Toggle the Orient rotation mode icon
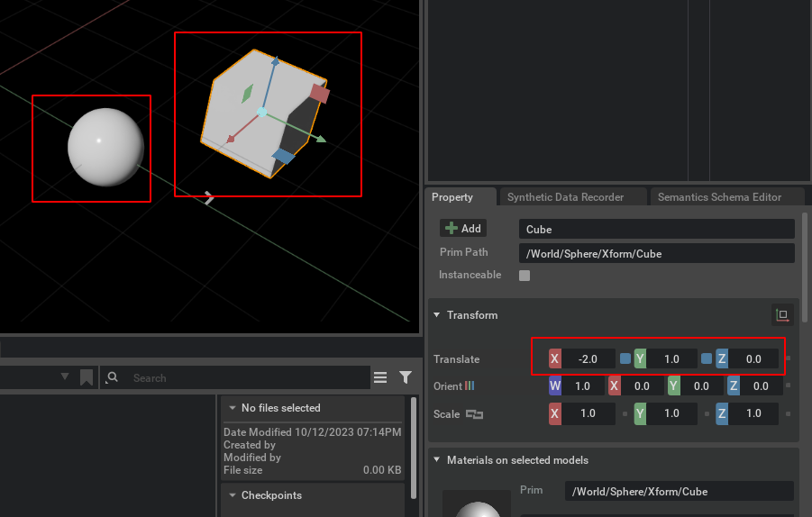The width and height of the screenshot is (812, 517). click(470, 385)
